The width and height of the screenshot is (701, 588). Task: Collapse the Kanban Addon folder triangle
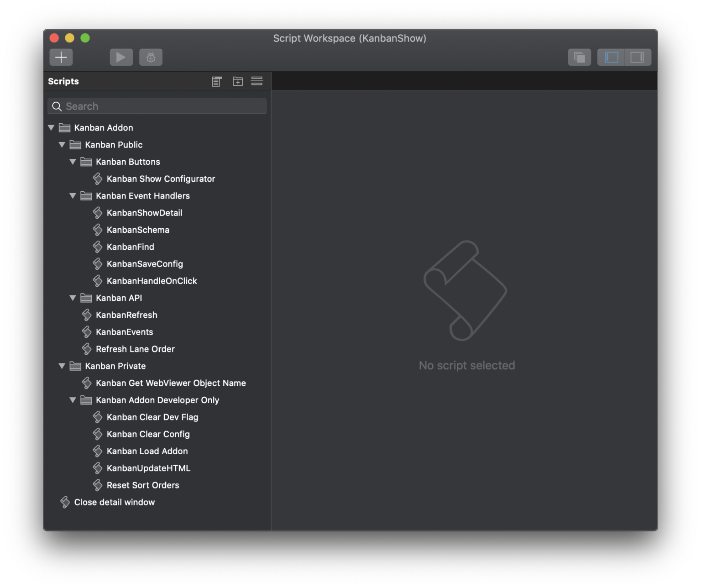point(51,127)
